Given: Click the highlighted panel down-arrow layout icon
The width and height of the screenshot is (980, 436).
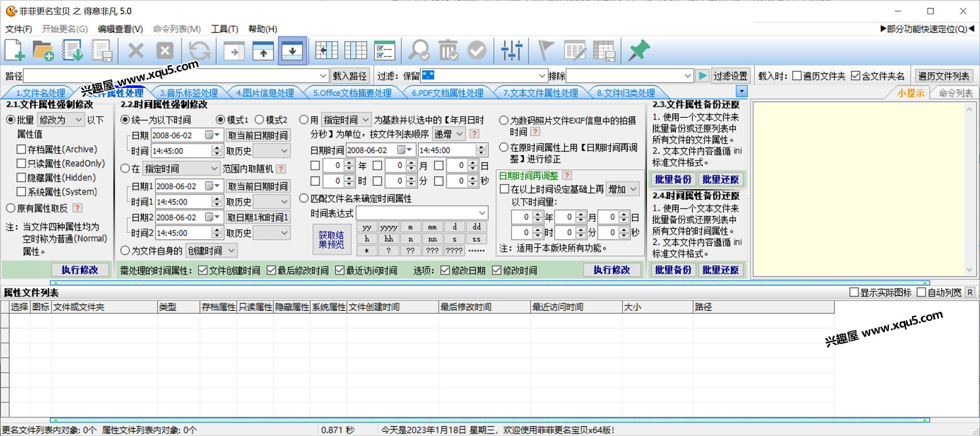Looking at the screenshot, I should point(293,51).
